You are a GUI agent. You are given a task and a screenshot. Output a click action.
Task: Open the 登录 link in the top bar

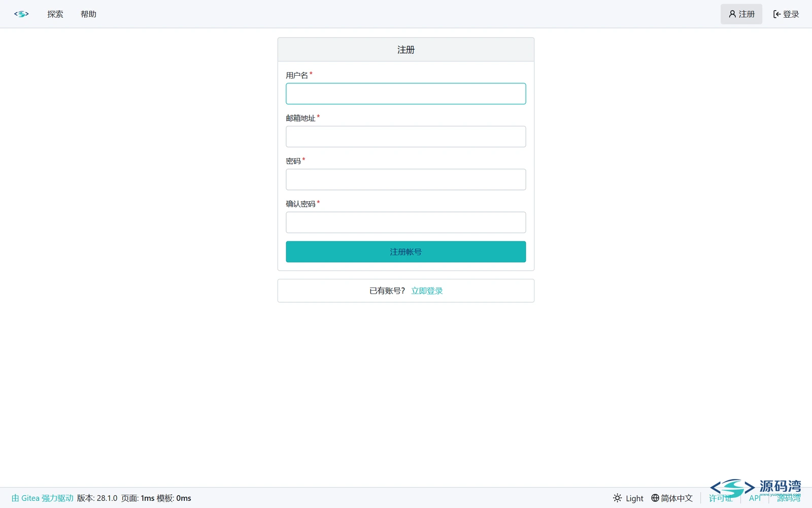tap(786, 14)
